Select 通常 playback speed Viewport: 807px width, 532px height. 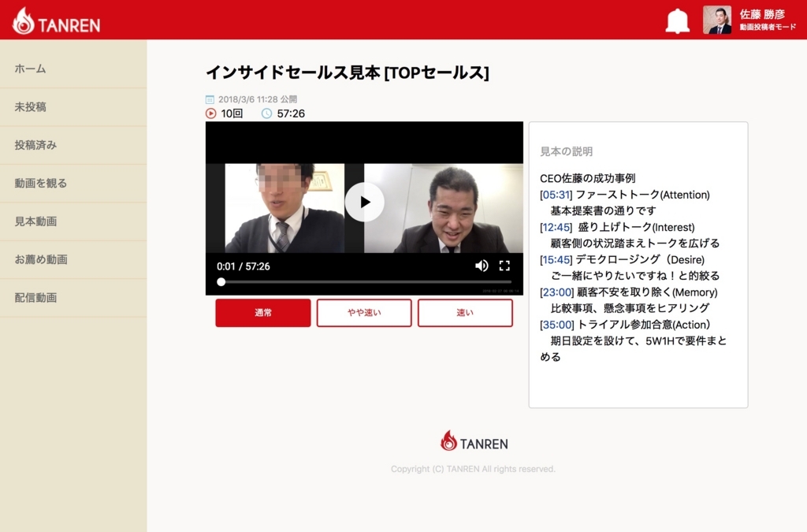(x=263, y=313)
